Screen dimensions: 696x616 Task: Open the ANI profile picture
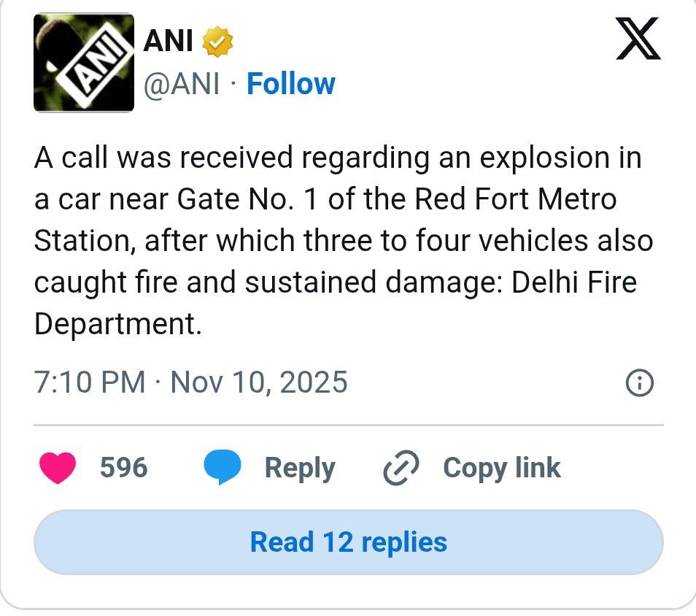pyautogui.click(x=84, y=63)
